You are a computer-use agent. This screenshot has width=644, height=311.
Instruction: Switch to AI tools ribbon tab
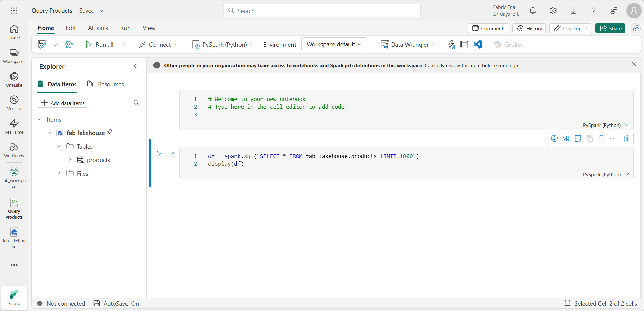[x=98, y=28]
